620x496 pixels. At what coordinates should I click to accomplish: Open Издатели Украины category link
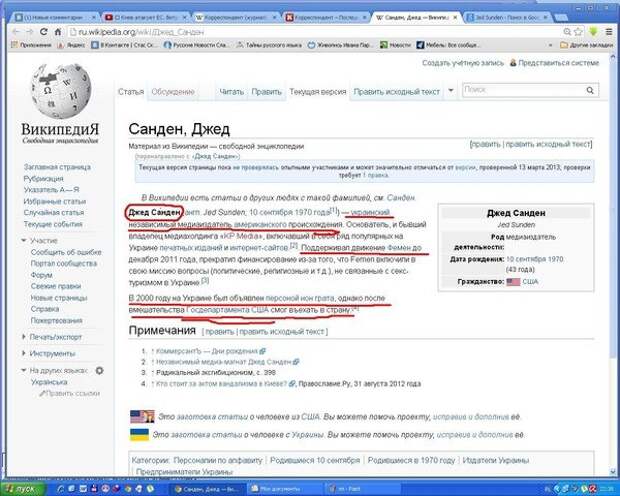495,460
